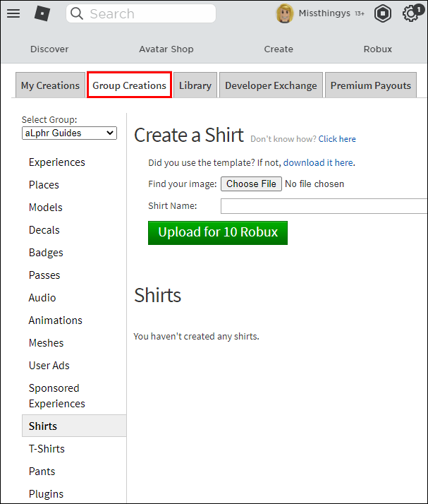Viewport: 428px width, 504px height.
Task: Select Passes in the sidebar
Action: pyautogui.click(x=44, y=275)
